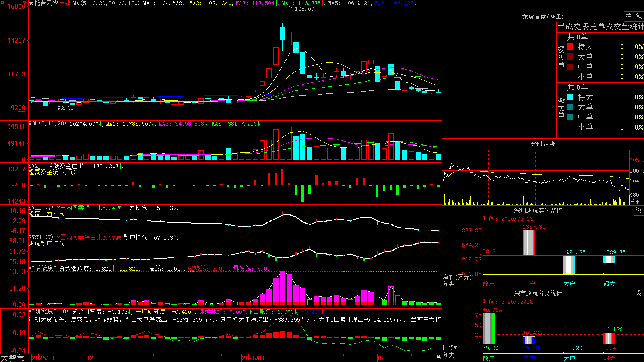This screenshot has width=644, height=362.
Task: Click the AI活跃度2 indicator title
Action: 43,268
